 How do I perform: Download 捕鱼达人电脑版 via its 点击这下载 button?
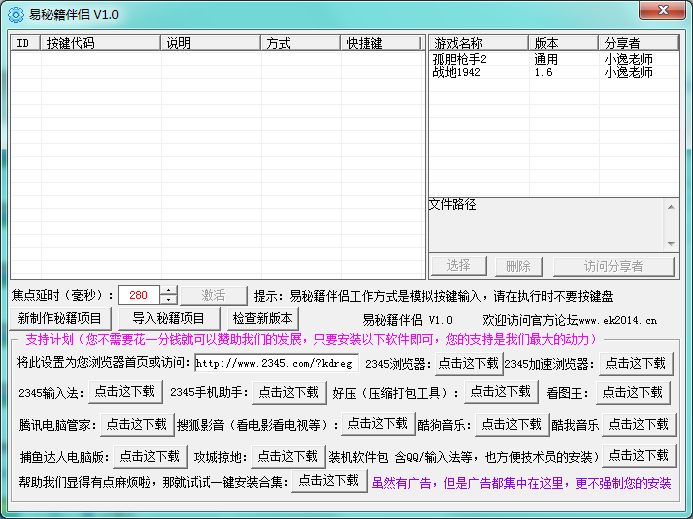[150, 457]
